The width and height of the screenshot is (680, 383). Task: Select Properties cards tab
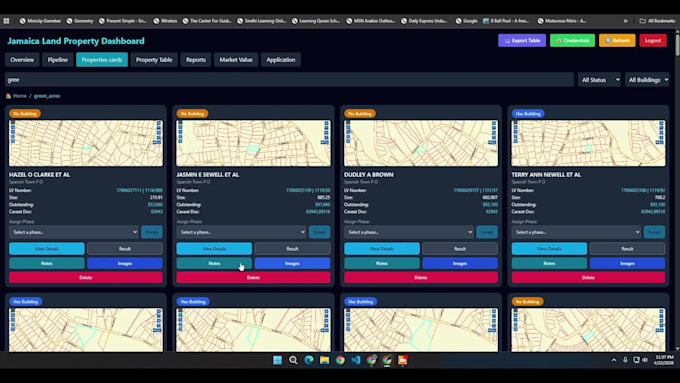102,60
